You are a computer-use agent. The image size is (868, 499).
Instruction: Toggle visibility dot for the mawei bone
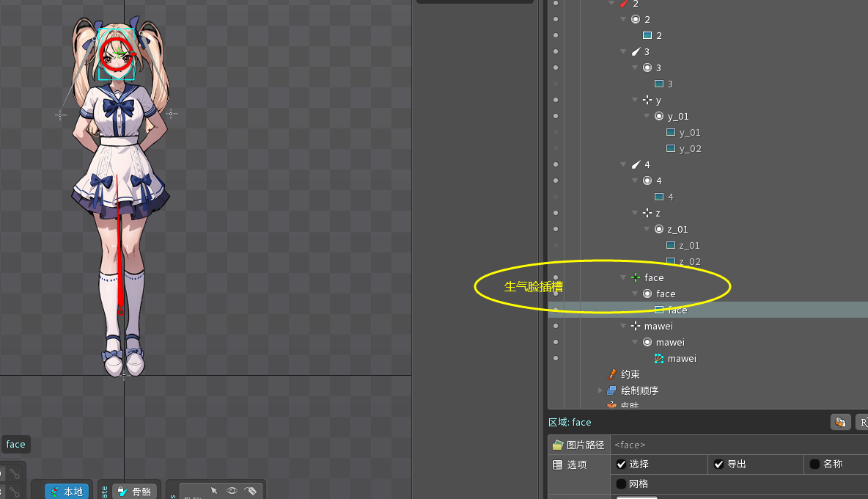pos(556,326)
